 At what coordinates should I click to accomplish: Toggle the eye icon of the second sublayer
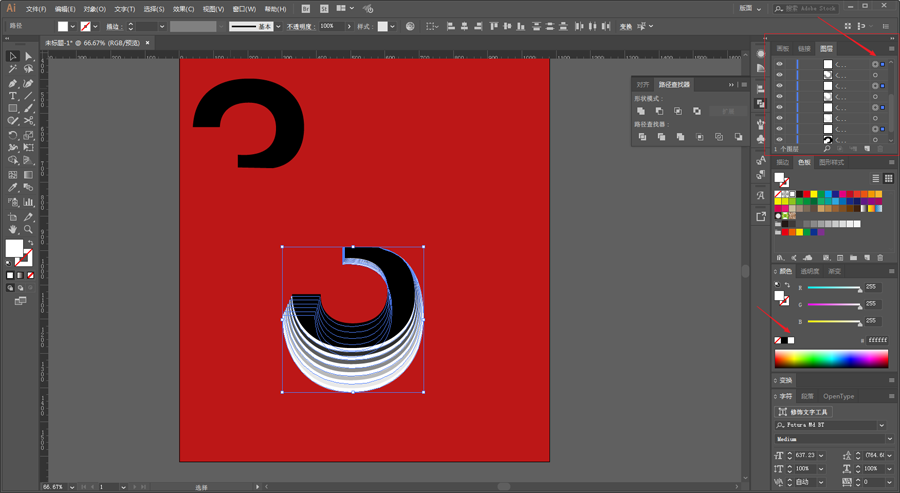pos(779,75)
